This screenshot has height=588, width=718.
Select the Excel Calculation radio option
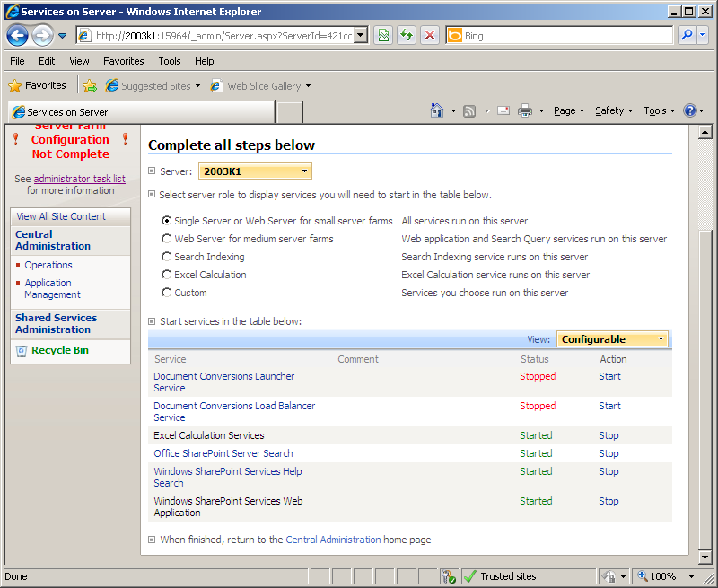pos(167,275)
